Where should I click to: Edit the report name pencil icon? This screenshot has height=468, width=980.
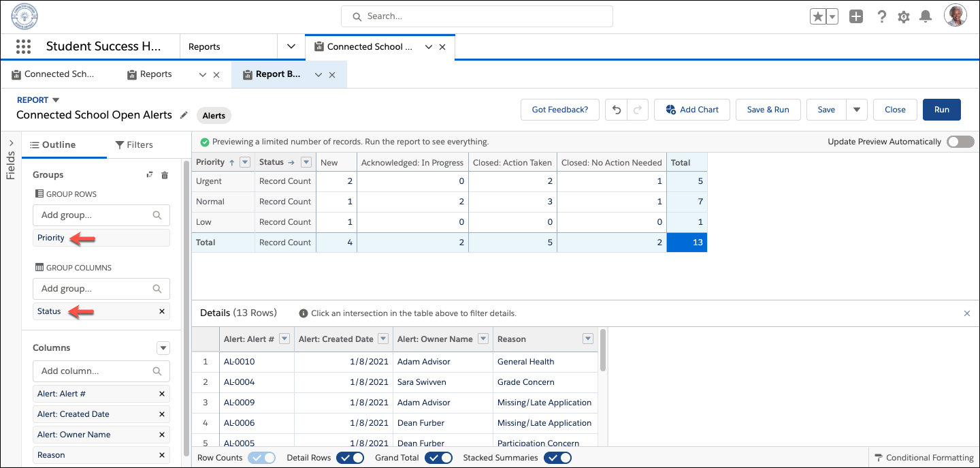(x=183, y=115)
